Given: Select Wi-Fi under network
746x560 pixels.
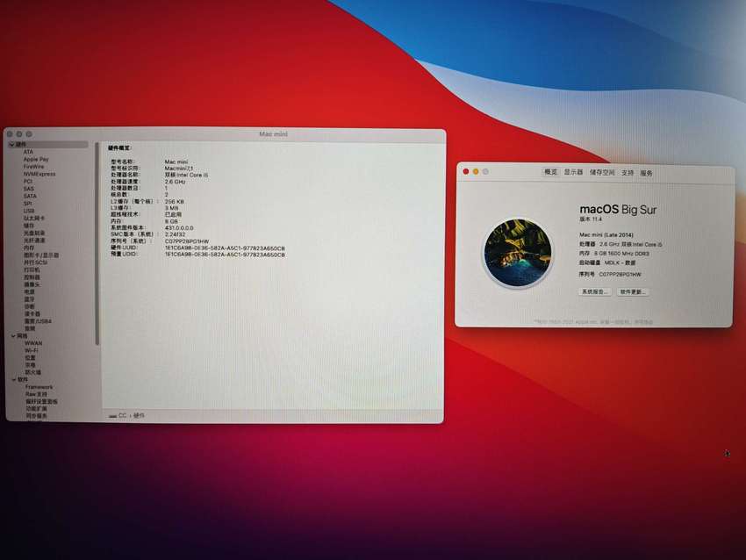Looking at the screenshot, I should 32,350.
